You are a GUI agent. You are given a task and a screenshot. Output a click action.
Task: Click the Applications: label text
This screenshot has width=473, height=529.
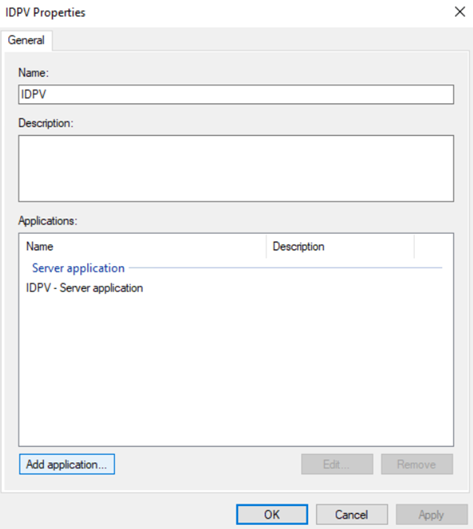pos(48,221)
